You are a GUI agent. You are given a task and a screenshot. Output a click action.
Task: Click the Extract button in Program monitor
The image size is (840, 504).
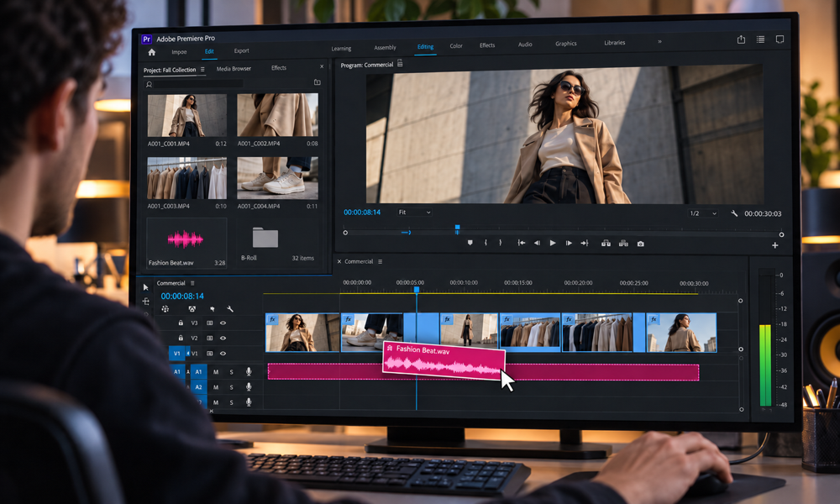tap(623, 243)
